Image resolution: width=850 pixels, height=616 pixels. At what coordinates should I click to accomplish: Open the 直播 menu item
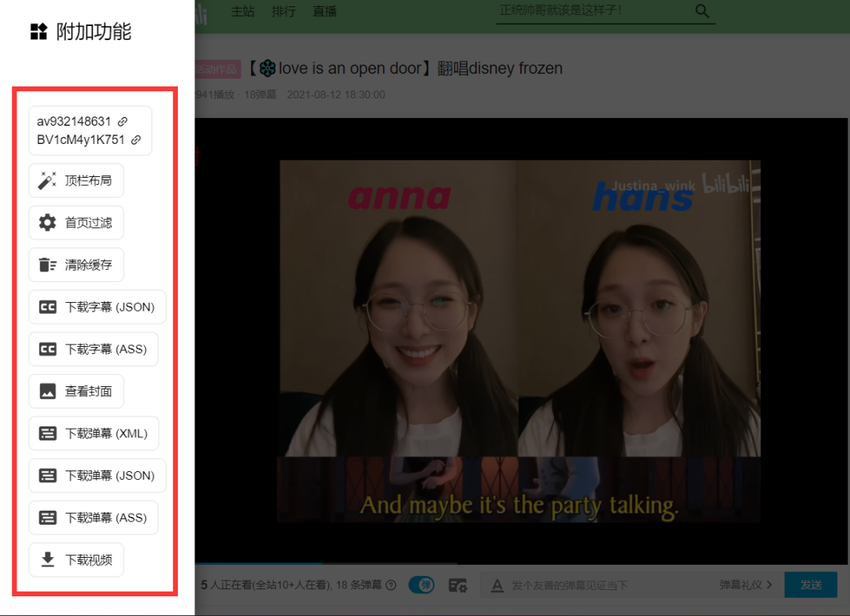(x=325, y=11)
